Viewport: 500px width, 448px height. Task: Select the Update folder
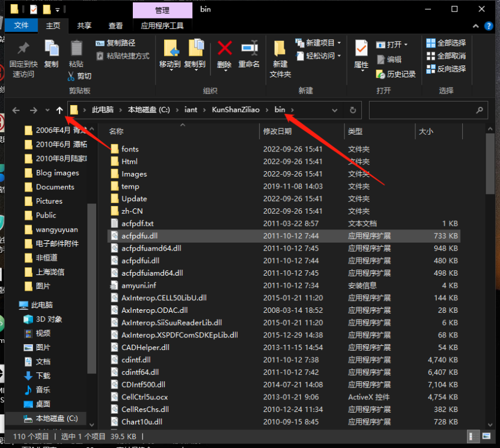tap(134, 199)
